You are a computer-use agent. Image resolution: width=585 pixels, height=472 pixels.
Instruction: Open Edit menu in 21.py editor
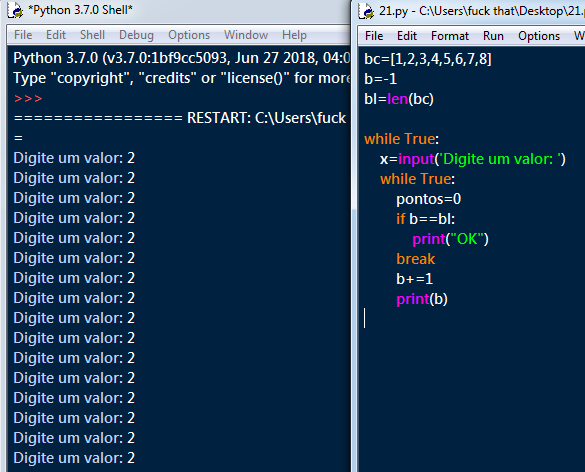pos(407,36)
